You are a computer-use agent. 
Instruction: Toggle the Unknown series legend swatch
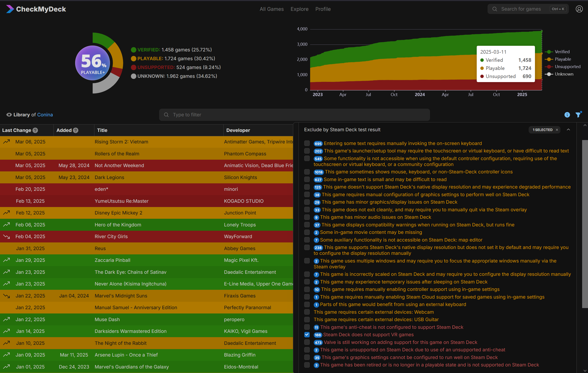pos(549,74)
